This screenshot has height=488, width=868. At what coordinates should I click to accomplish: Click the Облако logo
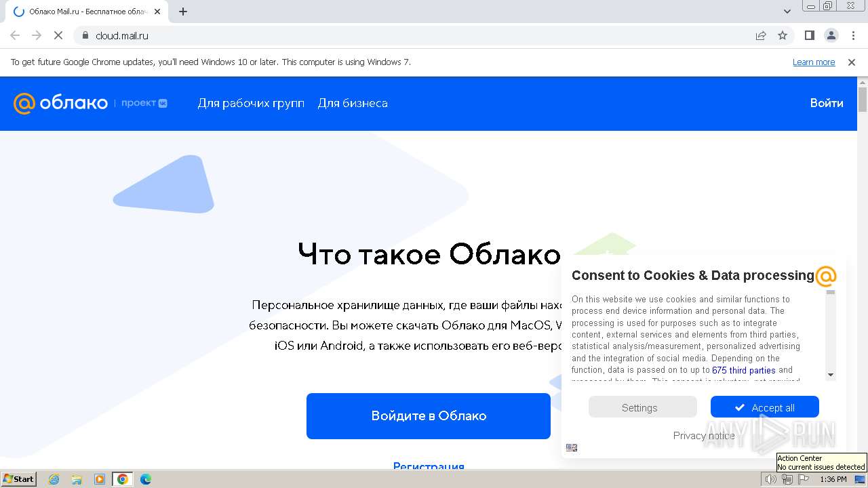(60, 103)
